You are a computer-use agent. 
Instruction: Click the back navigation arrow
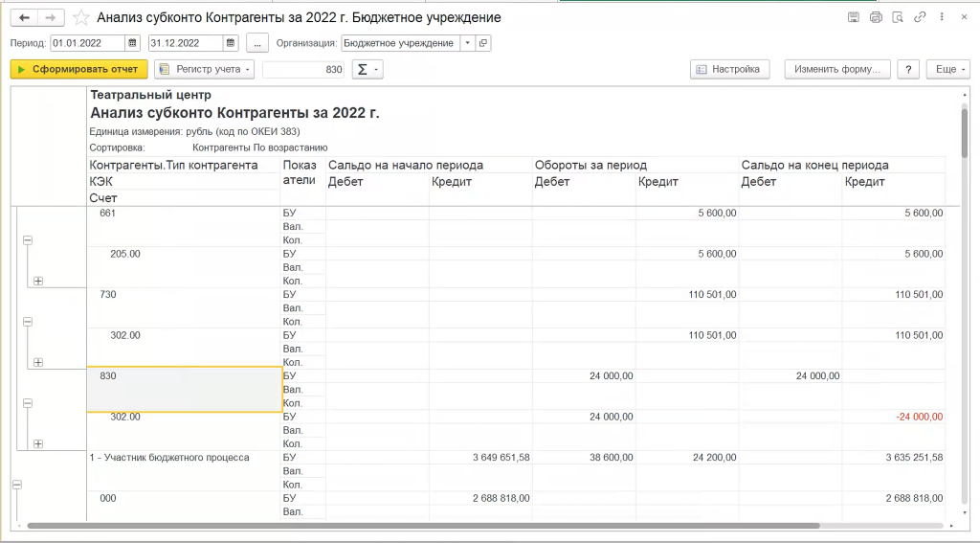(x=24, y=18)
